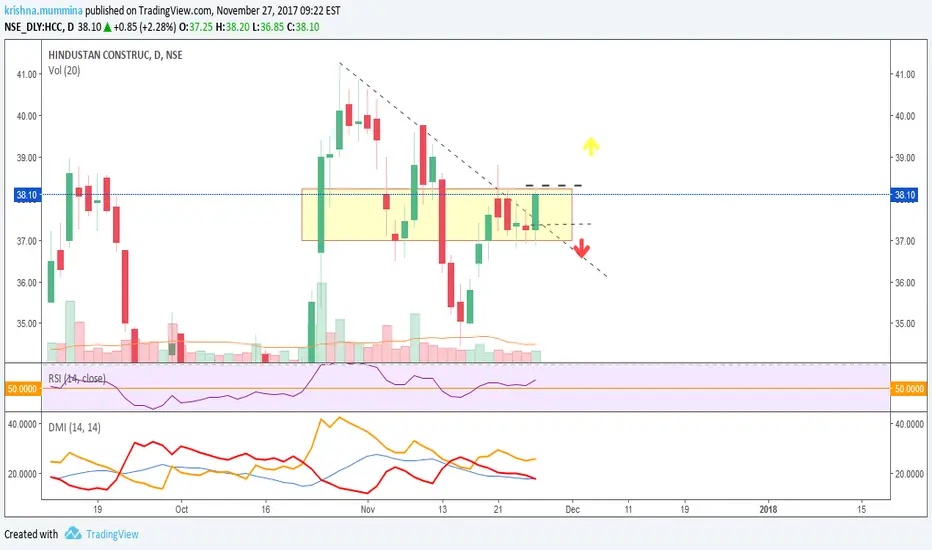Screen dimensions: 932x550
Task: Click the Oct label on the time axis
Action: pyautogui.click(x=181, y=510)
